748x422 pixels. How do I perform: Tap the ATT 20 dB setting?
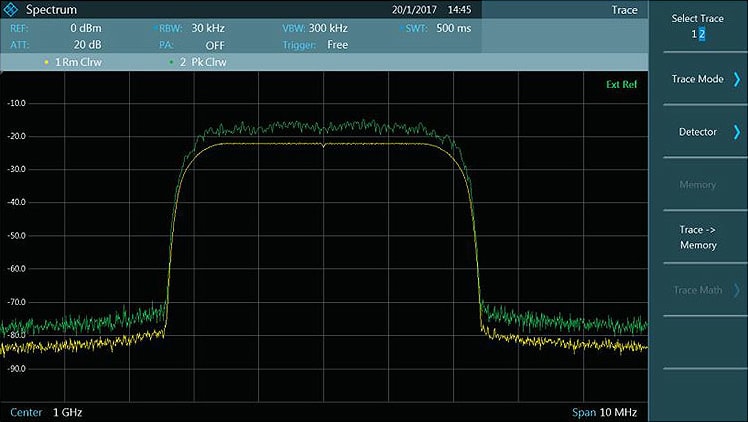87,45
